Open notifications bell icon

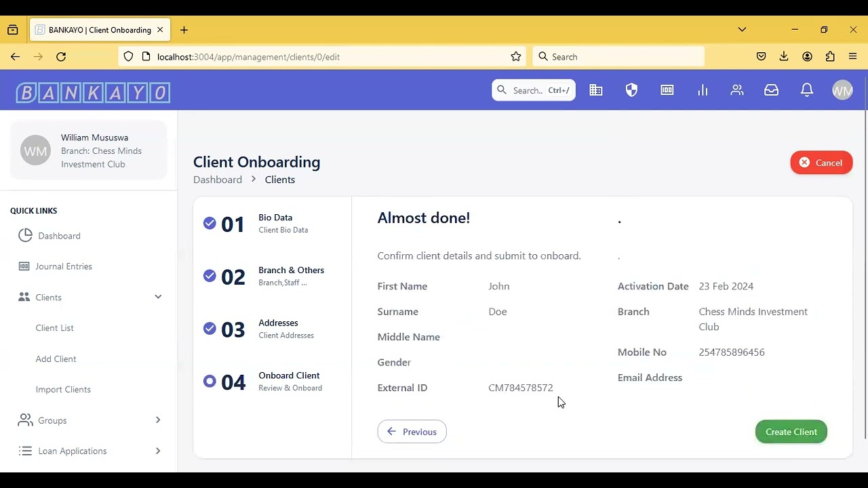807,90
